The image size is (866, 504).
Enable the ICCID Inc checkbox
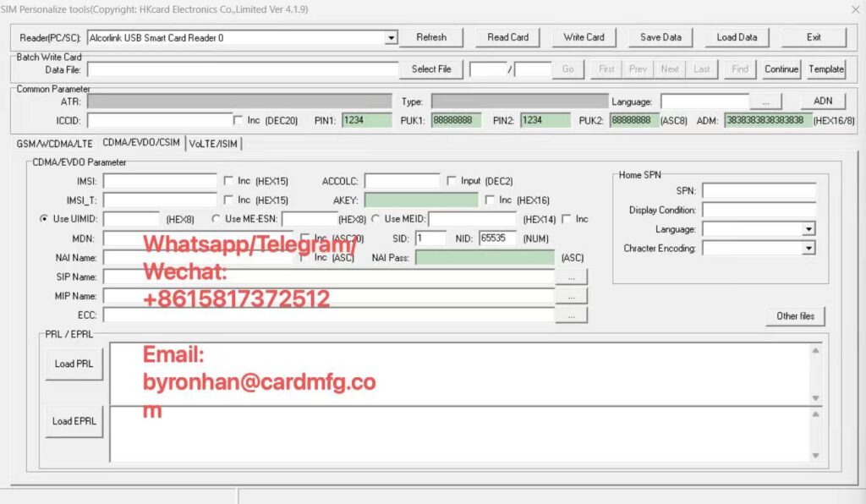pos(238,120)
